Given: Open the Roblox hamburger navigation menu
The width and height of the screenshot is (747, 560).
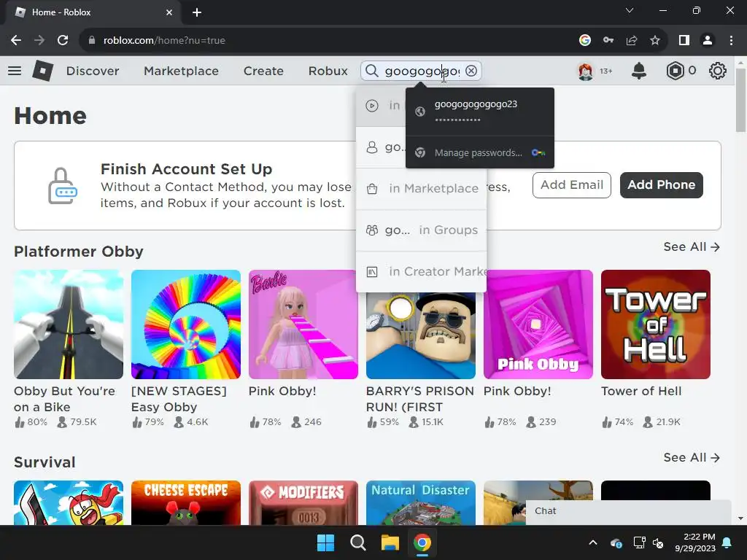Looking at the screenshot, I should click(15, 71).
